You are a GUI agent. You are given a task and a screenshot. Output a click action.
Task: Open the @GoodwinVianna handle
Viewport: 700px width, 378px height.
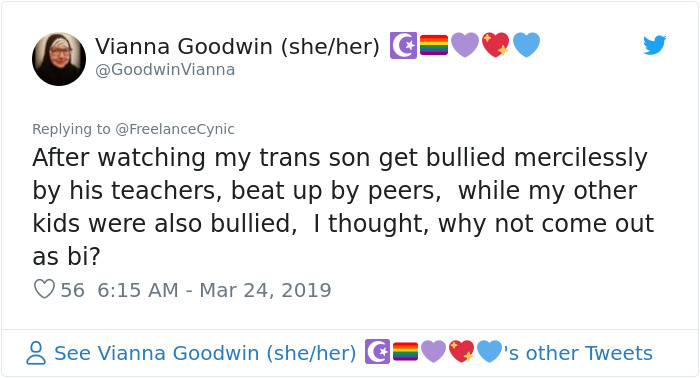[165, 70]
